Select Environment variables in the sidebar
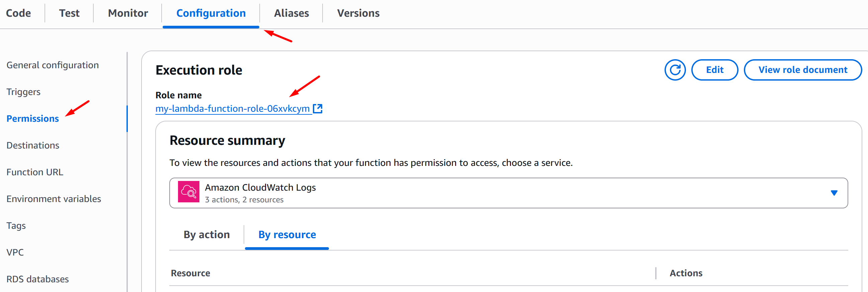 tap(54, 199)
